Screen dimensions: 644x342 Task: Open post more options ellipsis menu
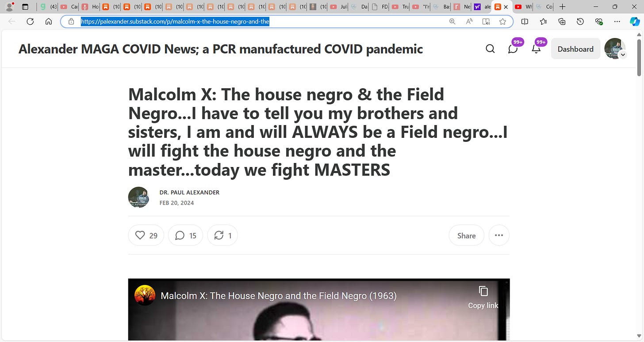click(x=499, y=235)
